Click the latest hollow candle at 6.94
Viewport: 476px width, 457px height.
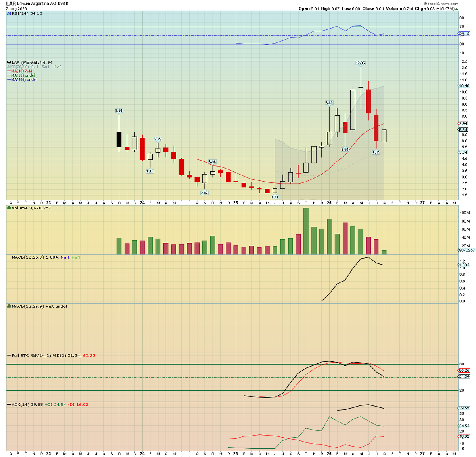pyautogui.click(x=384, y=136)
